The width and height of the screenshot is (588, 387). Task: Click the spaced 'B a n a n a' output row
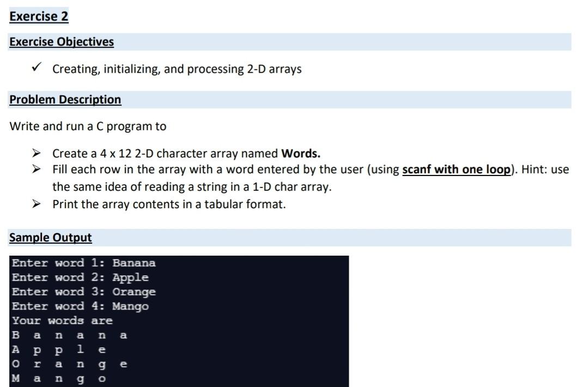[69, 335]
